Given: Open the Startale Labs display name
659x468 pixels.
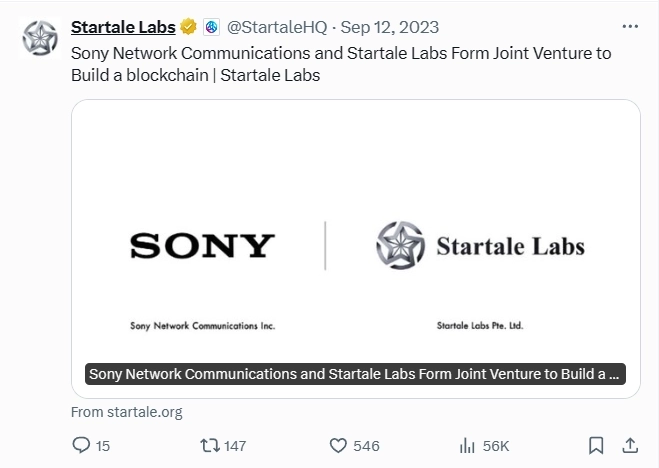Looking at the screenshot, I should 123,27.
